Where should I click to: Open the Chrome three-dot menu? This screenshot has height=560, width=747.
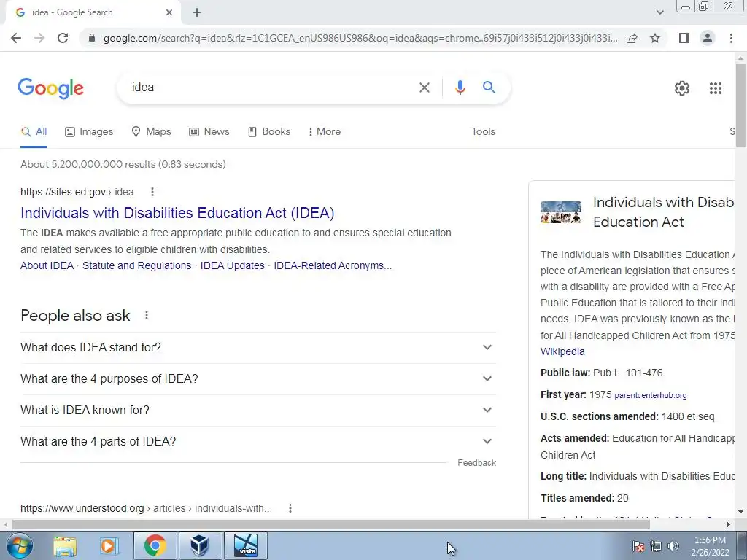[x=731, y=38]
